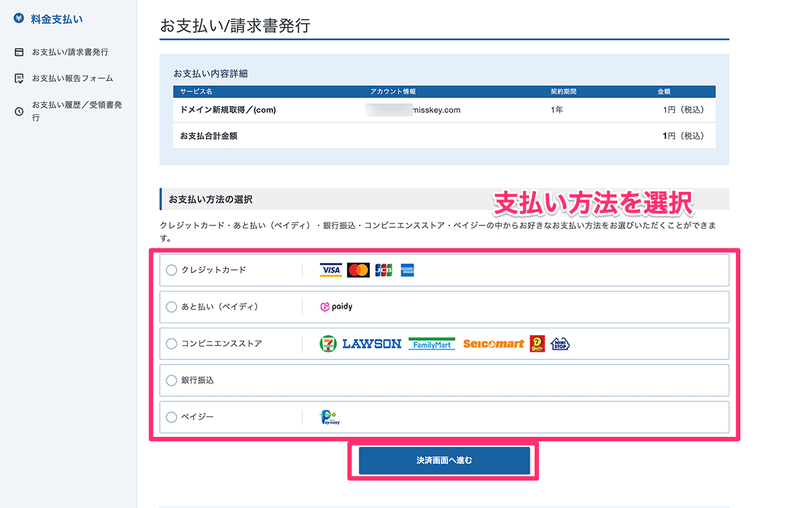Select the クレジットカード radio button
812x508 pixels.
click(171, 271)
